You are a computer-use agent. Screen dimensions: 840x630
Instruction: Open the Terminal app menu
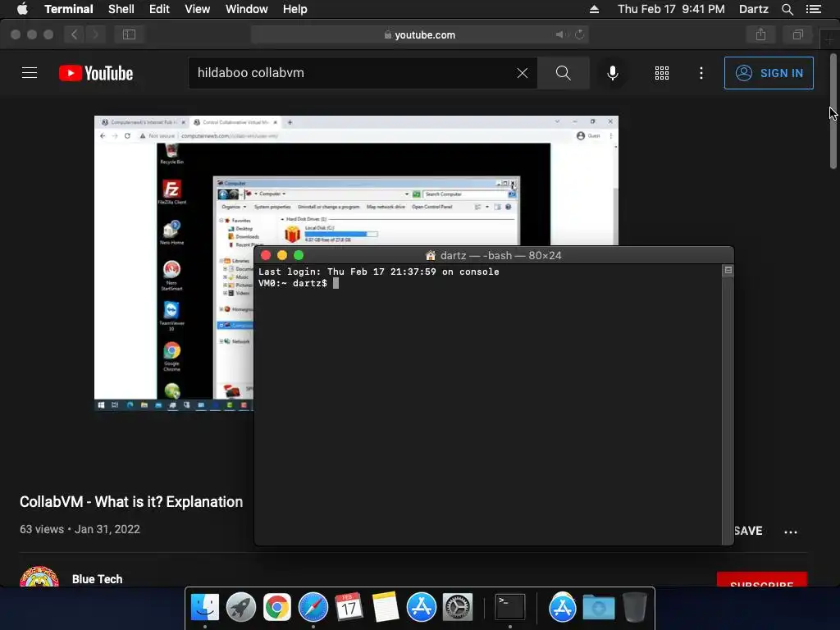(x=69, y=9)
